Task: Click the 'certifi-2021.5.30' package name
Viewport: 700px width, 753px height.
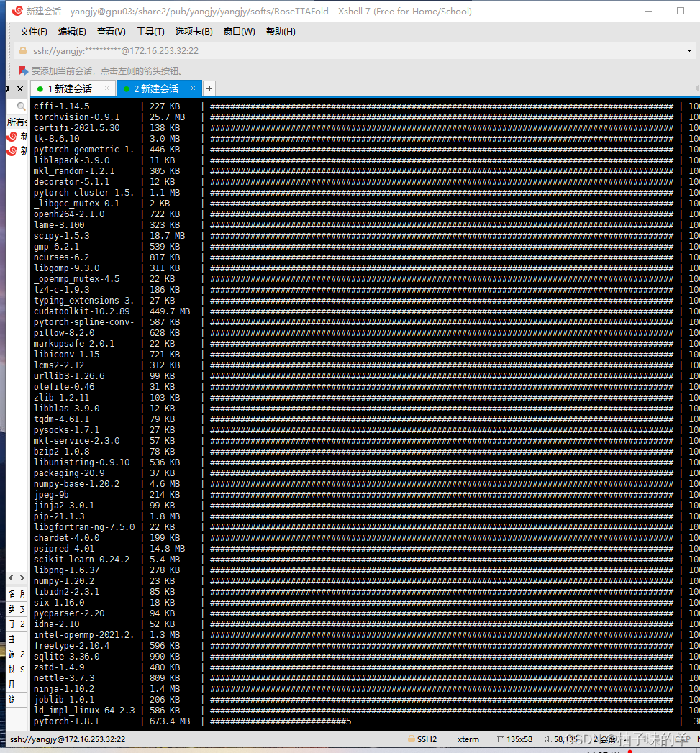Action: pos(77,128)
